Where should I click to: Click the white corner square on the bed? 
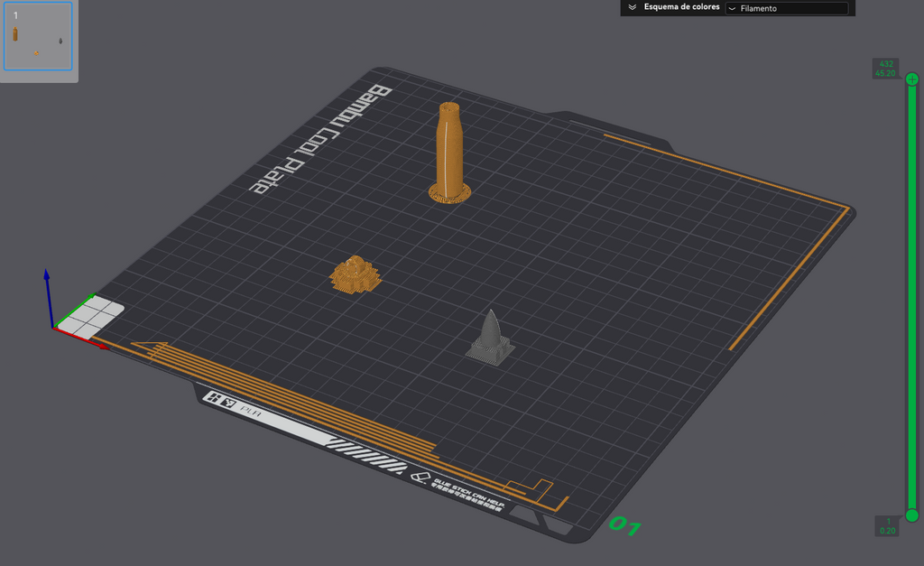[x=91, y=317]
